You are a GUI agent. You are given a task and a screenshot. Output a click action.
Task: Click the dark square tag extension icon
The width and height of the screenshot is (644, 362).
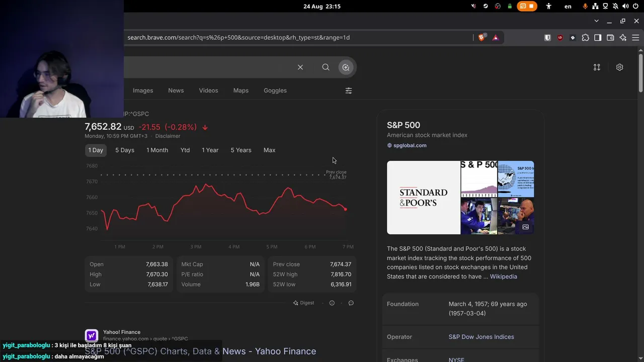click(573, 38)
